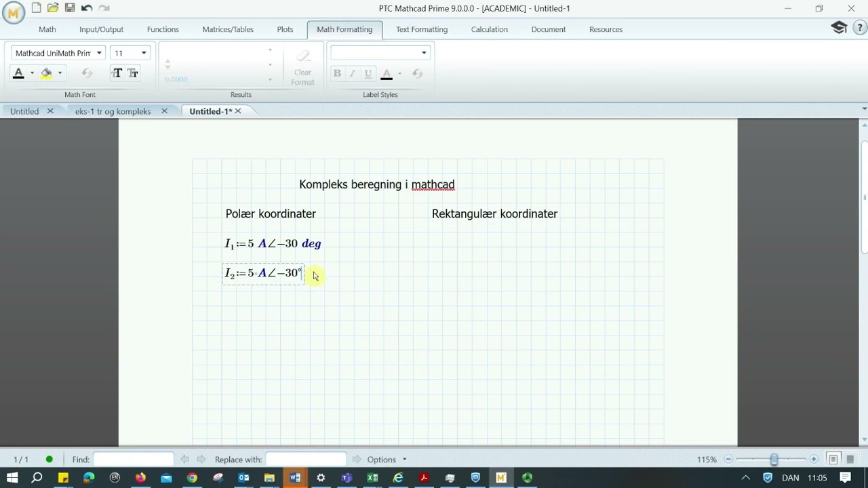Zoom in with the plus button
This screenshot has width=868, height=488.
[x=814, y=460]
